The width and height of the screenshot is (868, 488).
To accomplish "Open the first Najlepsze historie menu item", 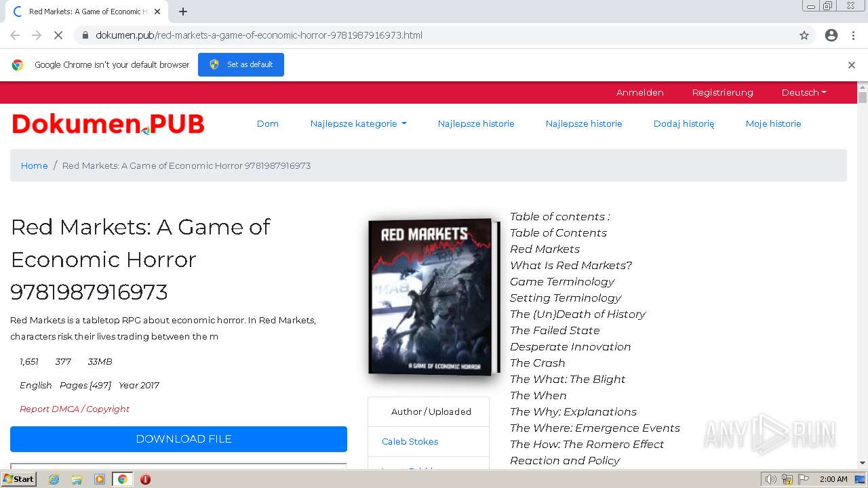I will coord(475,123).
